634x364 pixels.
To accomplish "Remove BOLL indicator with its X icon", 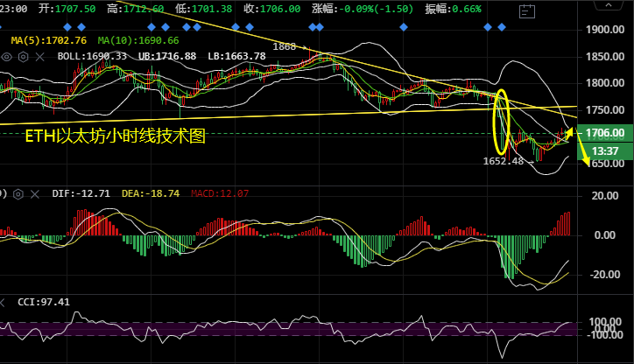I will point(39,57).
